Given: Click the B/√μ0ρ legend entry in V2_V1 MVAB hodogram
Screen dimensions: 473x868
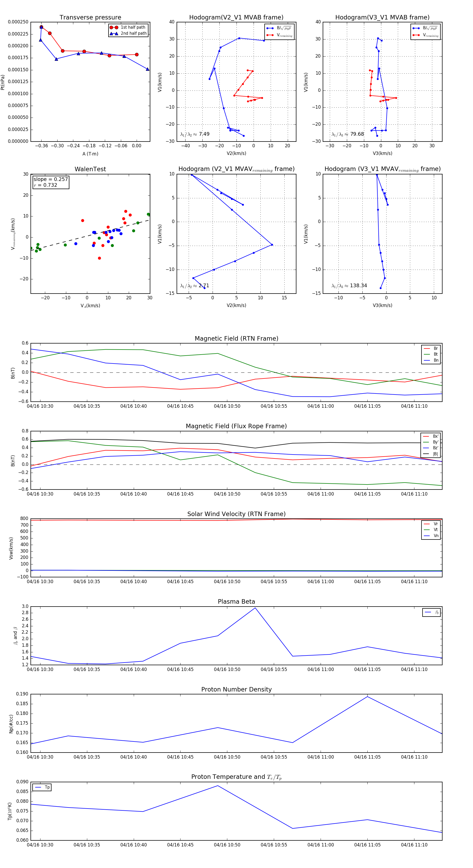Looking at the screenshot, I should (x=279, y=28).
